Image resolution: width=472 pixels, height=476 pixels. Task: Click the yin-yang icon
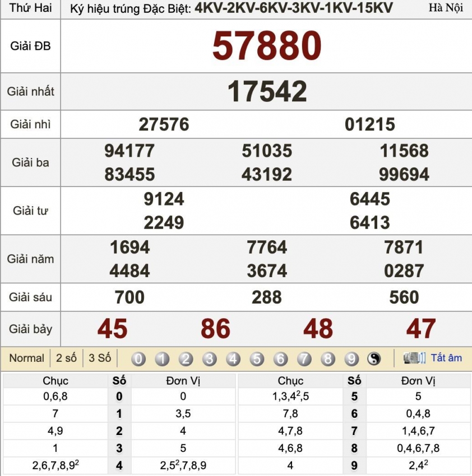pyautogui.click(x=374, y=358)
